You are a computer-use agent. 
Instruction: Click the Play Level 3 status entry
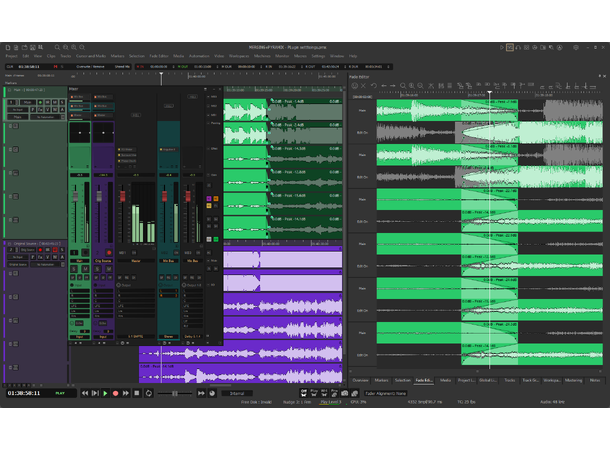tap(330, 402)
